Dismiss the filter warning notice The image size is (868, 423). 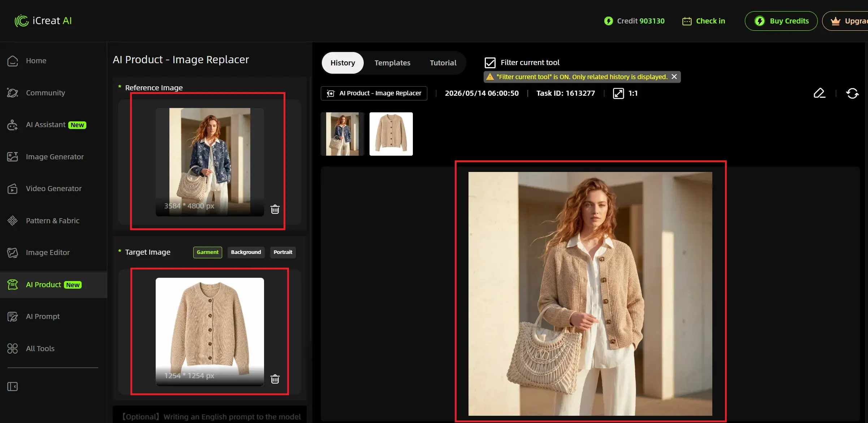click(x=674, y=77)
